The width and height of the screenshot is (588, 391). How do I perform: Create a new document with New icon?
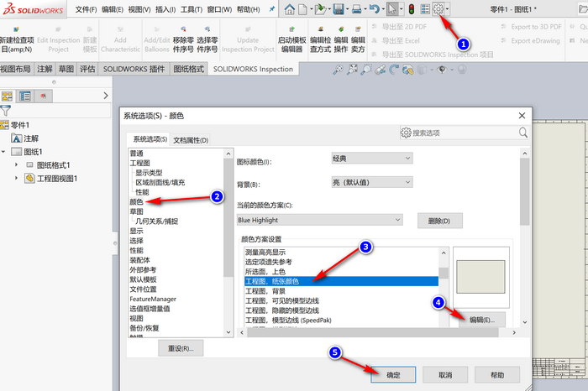[x=302, y=9]
